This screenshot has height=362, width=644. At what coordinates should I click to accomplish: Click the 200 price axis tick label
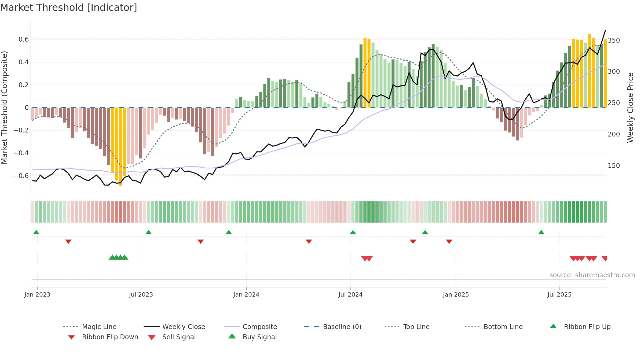pos(614,134)
